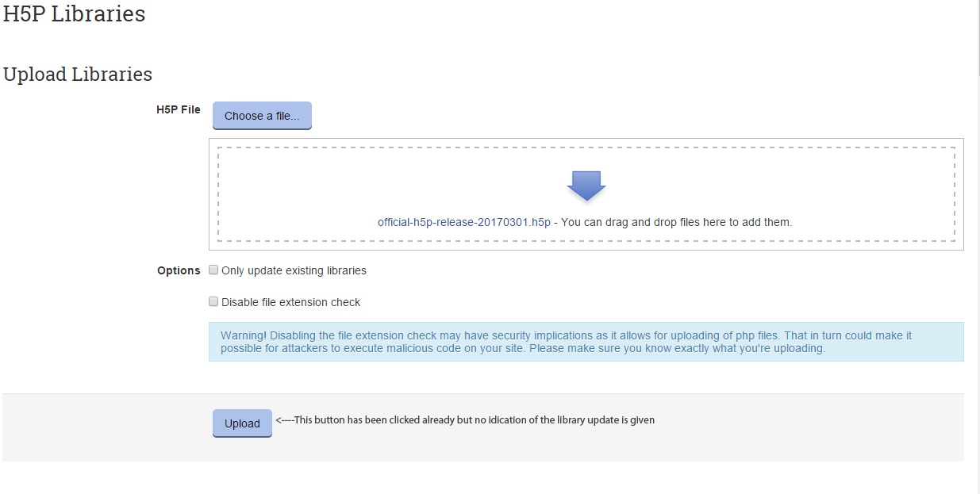Click the Upload button

tap(242, 423)
